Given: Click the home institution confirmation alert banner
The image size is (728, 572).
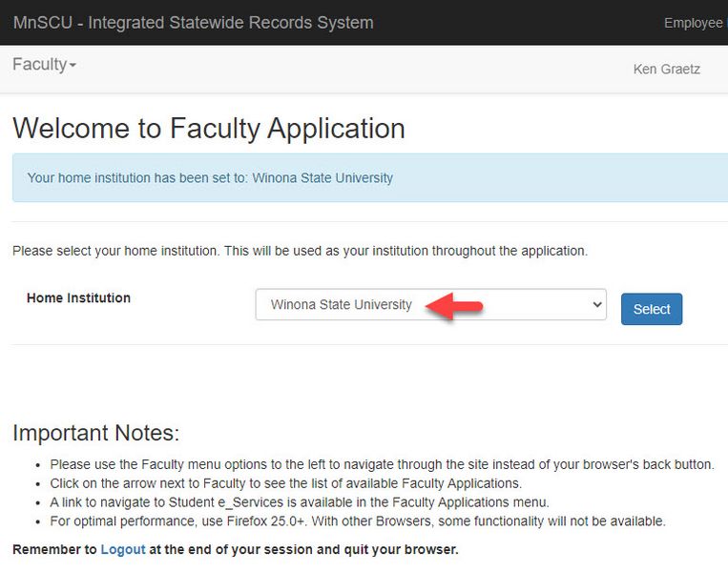Looking at the screenshot, I should click(369, 178).
